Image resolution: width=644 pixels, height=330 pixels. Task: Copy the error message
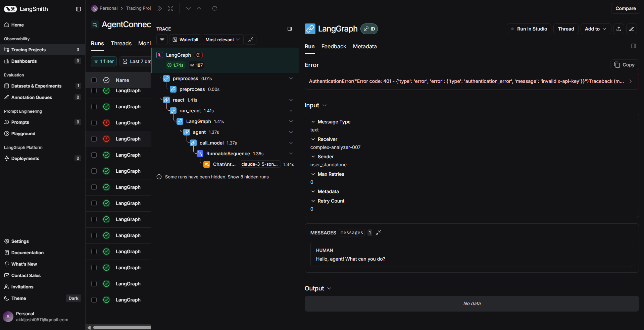[625, 65]
